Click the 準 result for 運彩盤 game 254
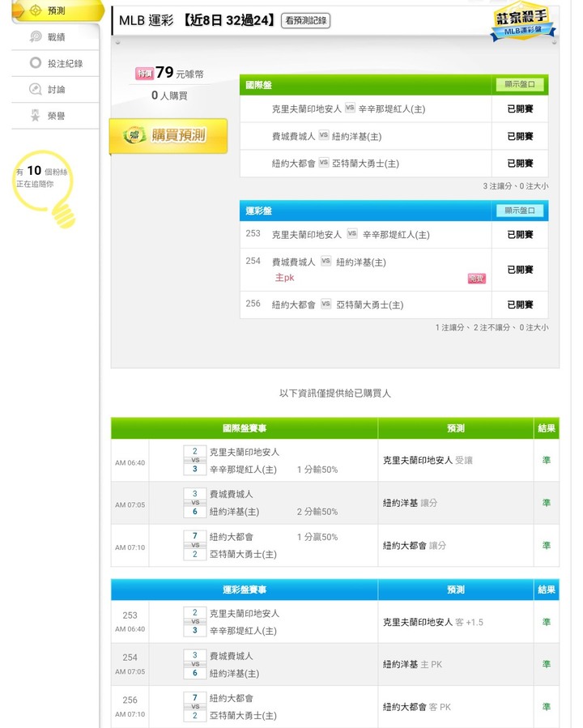583x728 pixels. pyautogui.click(x=547, y=664)
